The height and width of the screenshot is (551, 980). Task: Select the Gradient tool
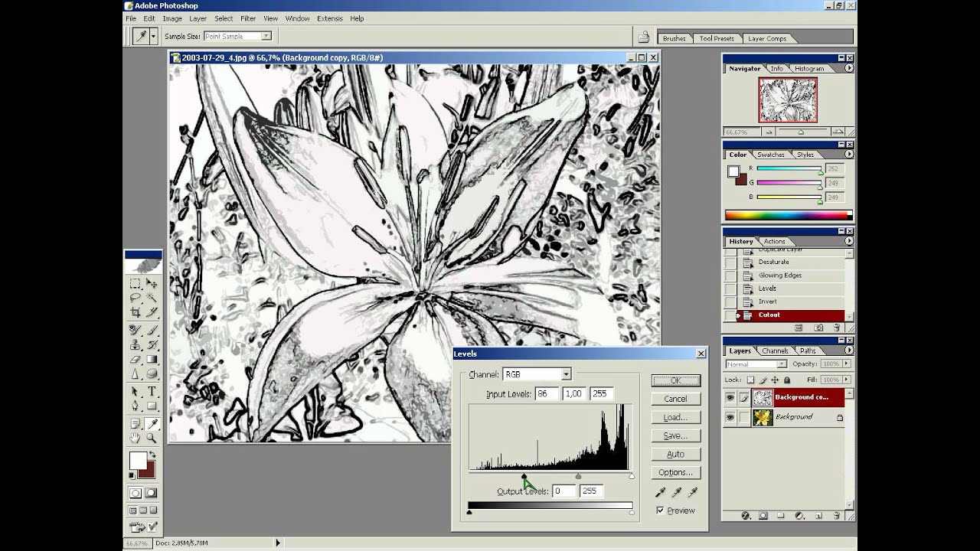pos(152,359)
